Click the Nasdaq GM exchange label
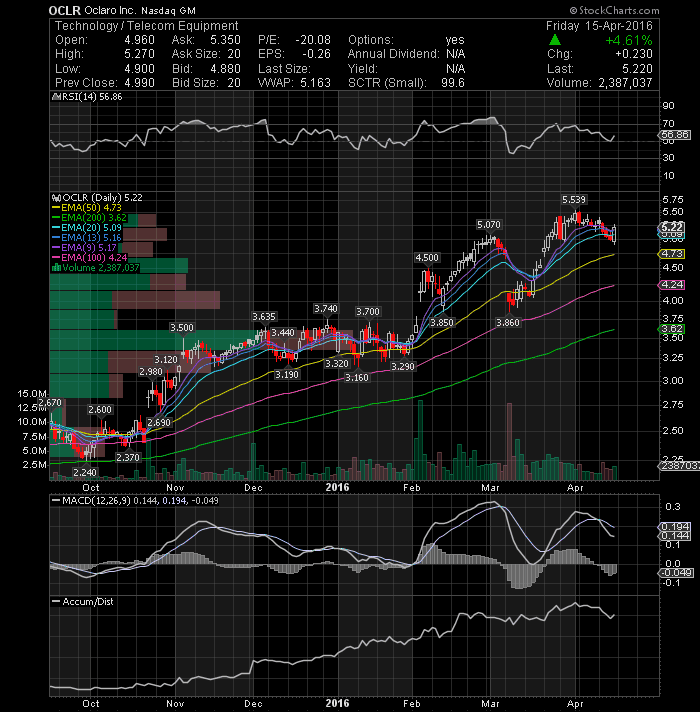The width and height of the screenshot is (700, 712). tap(168, 10)
